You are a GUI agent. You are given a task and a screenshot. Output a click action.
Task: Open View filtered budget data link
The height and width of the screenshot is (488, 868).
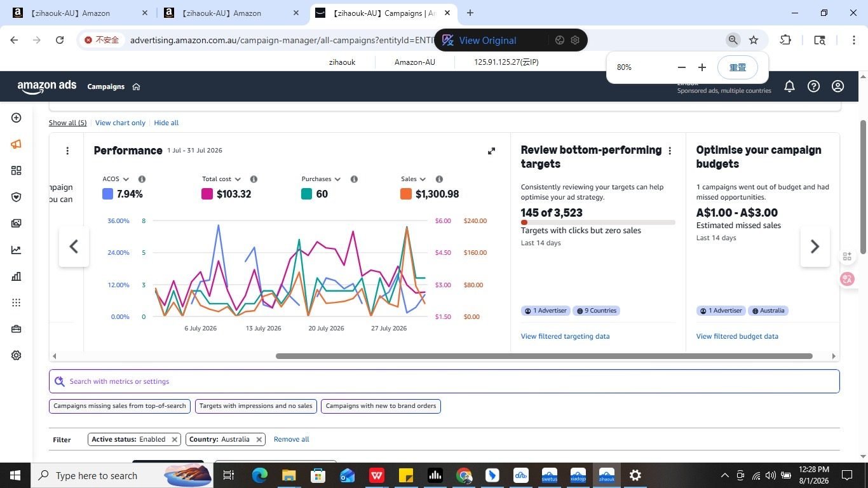coord(737,336)
